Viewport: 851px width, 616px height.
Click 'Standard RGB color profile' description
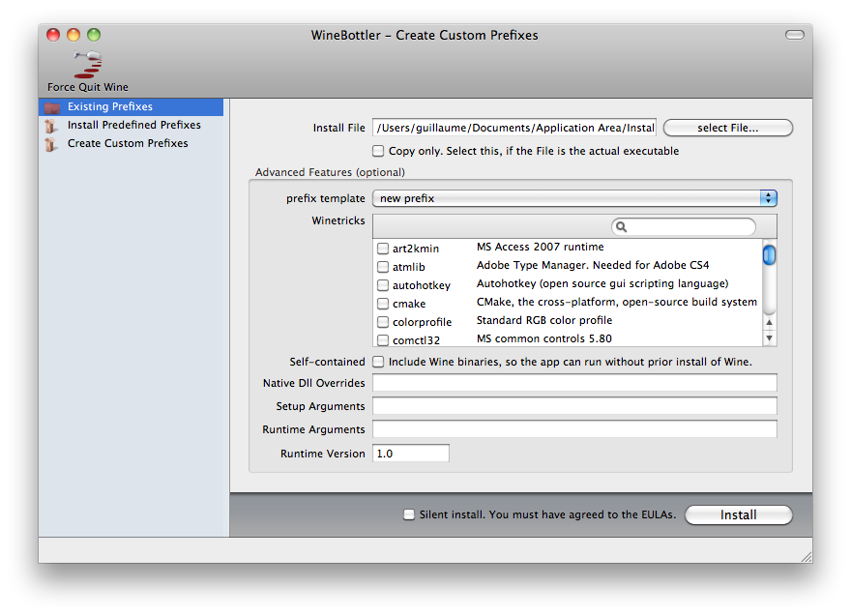coord(544,320)
